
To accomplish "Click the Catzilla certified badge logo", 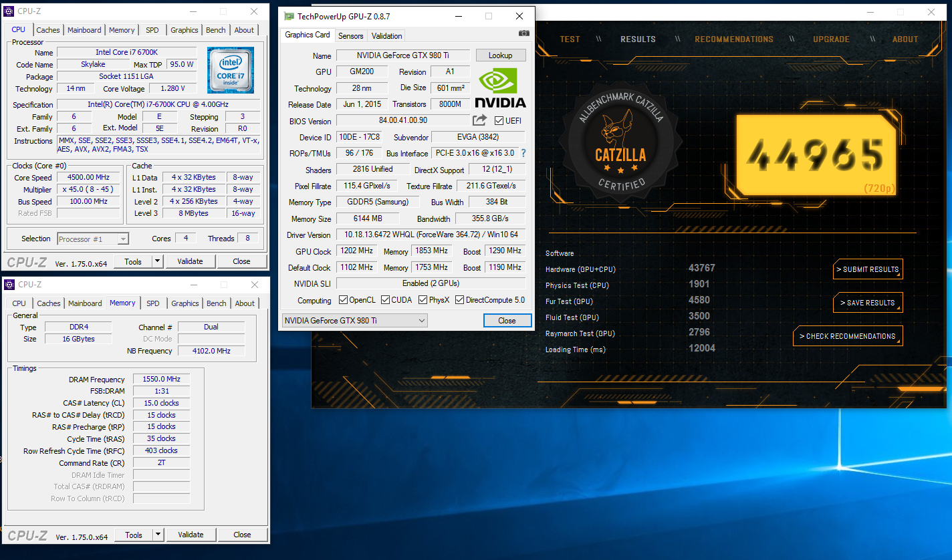I will [x=620, y=142].
